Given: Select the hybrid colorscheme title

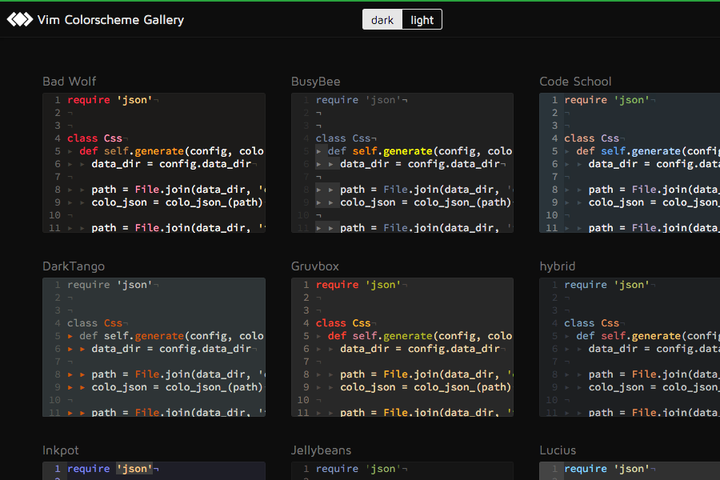Looking at the screenshot, I should click(x=557, y=266).
